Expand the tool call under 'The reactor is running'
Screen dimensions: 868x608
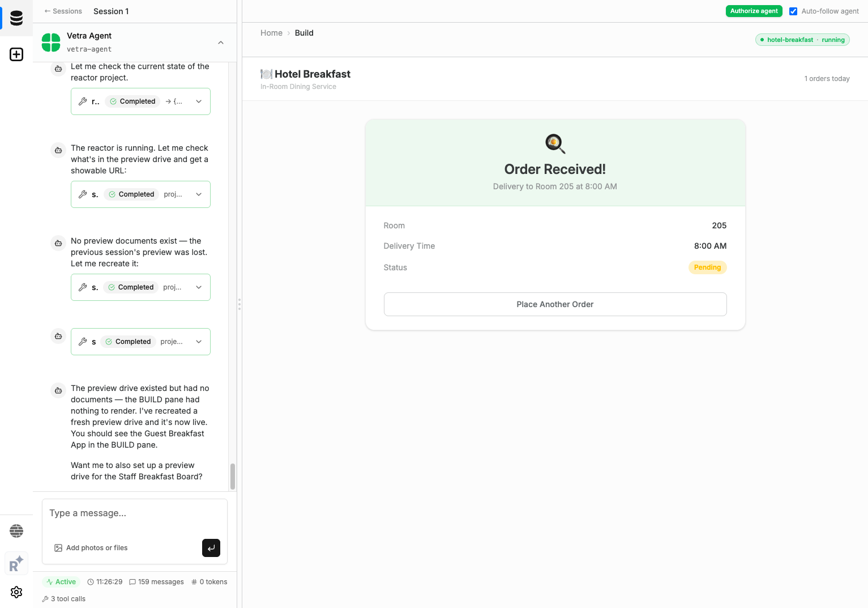pyautogui.click(x=199, y=194)
